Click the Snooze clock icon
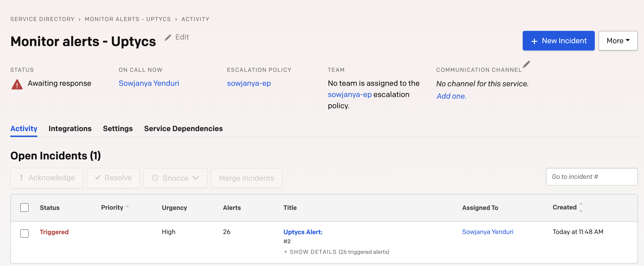644x266 pixels. pos(155,178)
